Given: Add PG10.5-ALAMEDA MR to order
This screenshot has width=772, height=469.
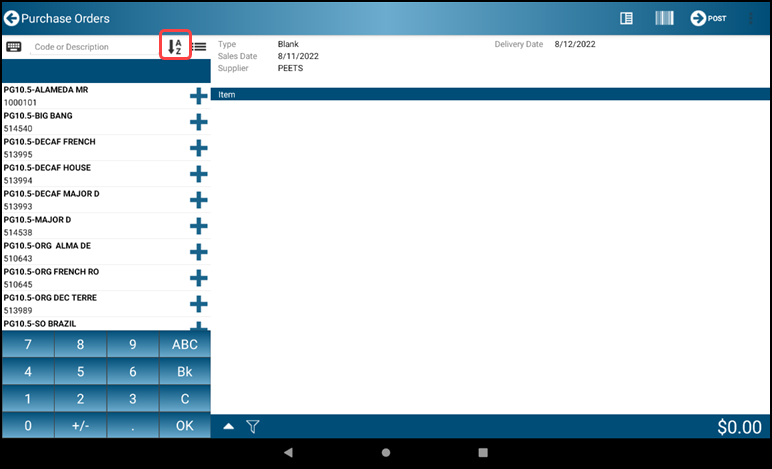Looking at the screenshot, I should click(x=198, y=96).
